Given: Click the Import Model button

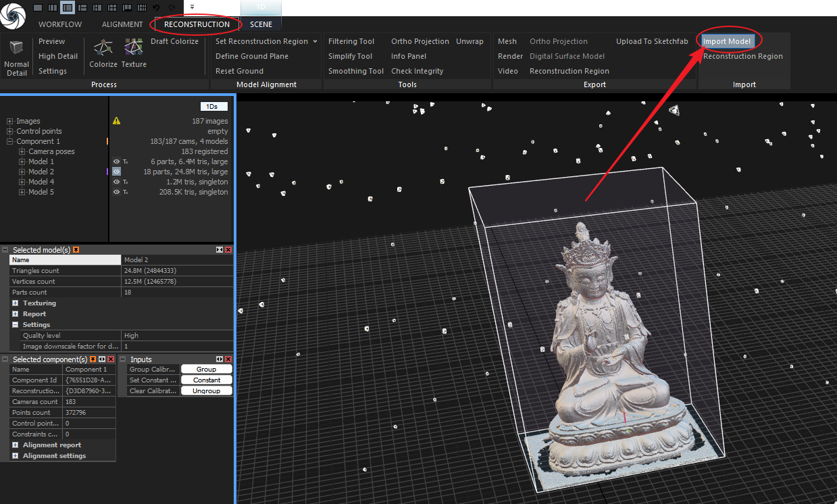Looking at the screenshot, I should 727,41.
